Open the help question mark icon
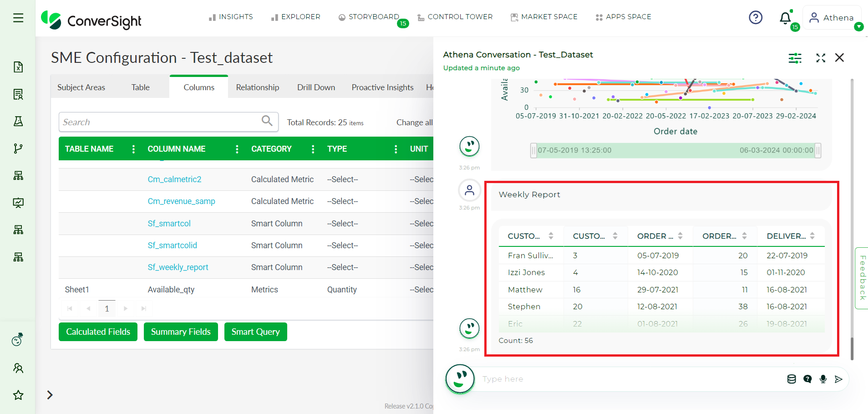Image resolution: width=868 pixels, height=414 pixels. point(756,18)
